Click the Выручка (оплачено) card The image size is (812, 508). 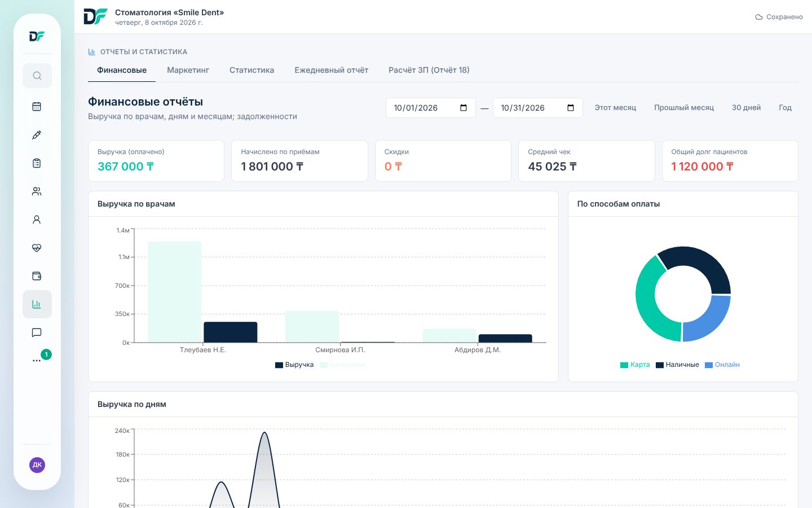(x=156, y=161)
